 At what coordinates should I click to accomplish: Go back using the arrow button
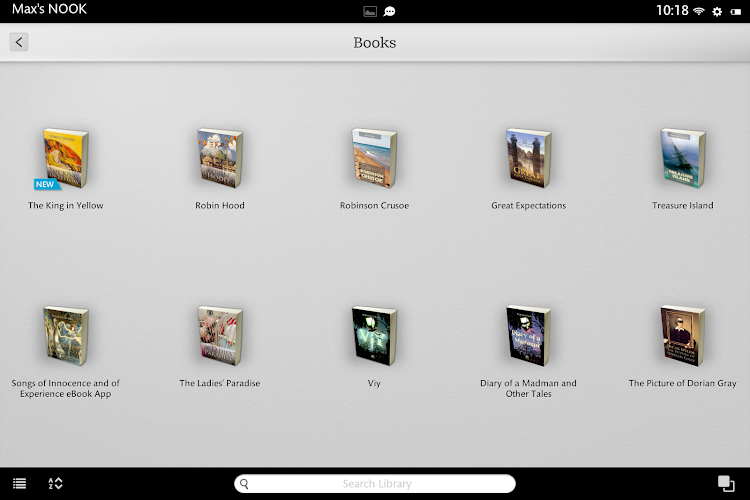pos(19,42)
